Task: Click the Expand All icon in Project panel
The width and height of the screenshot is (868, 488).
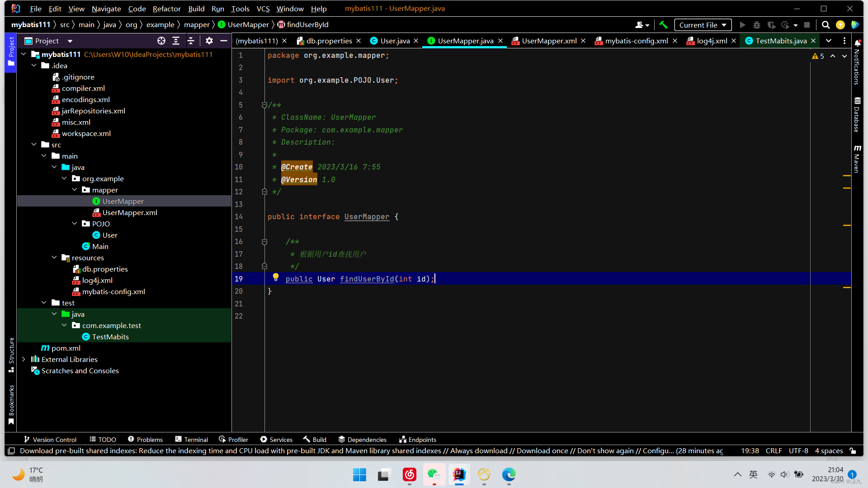Action: tap(176, 41)
